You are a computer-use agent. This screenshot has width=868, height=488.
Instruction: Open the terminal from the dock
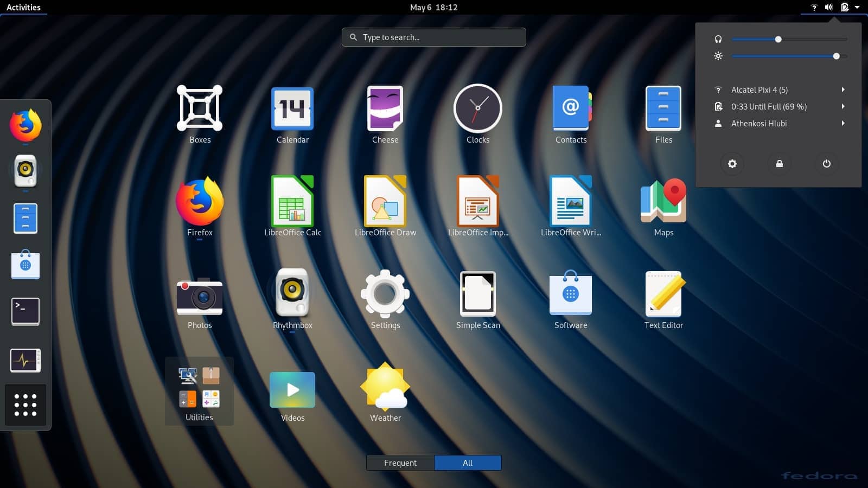point(25,311)
